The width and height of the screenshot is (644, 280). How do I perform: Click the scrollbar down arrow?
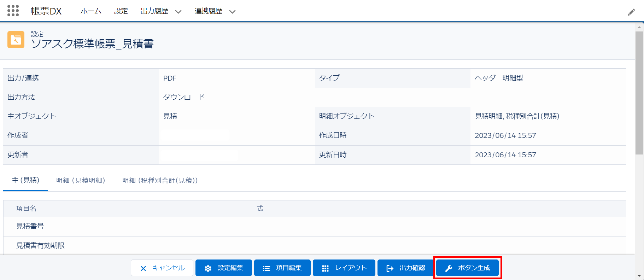639,275
